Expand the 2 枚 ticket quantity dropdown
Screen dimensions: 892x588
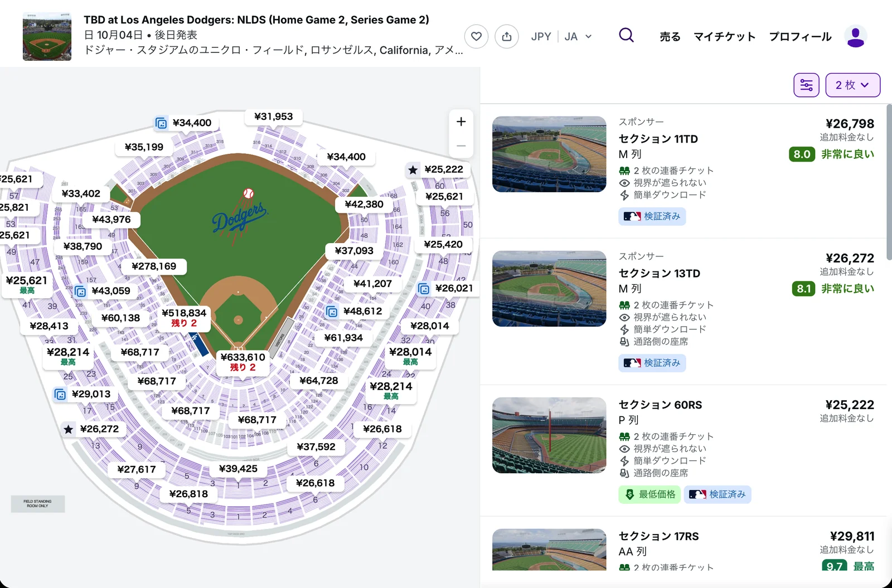pos(853,85)
